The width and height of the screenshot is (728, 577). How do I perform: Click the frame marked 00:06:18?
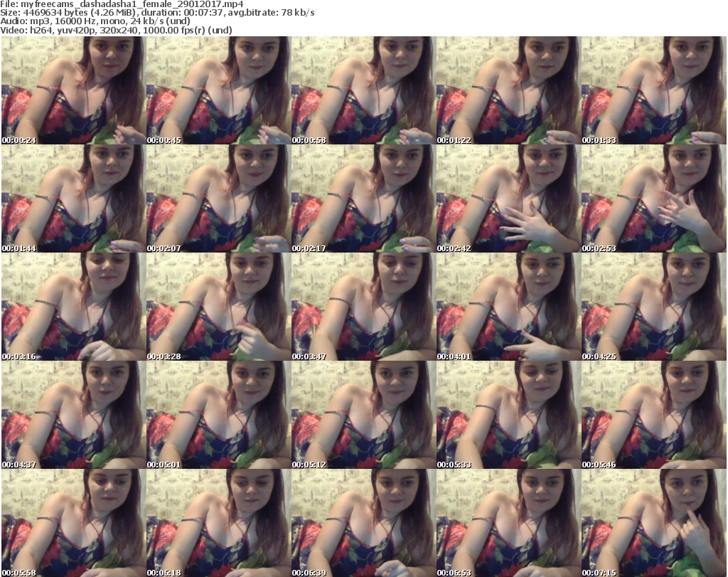219,523
